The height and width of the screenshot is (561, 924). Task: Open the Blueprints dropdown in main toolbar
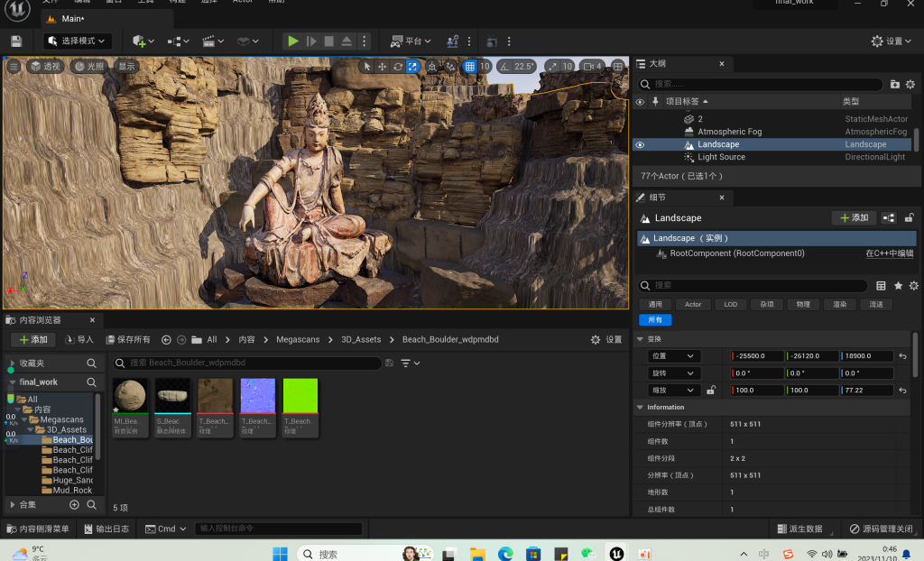178,41
